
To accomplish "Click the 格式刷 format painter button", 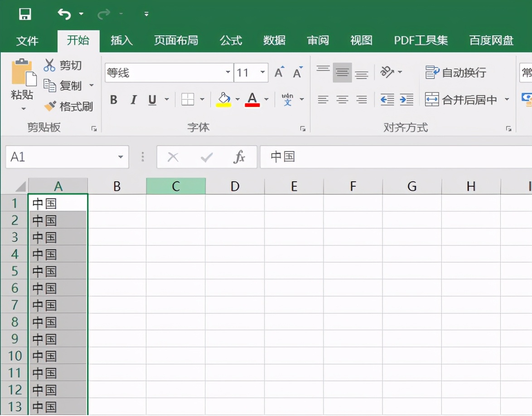I will tap(68, 106).
